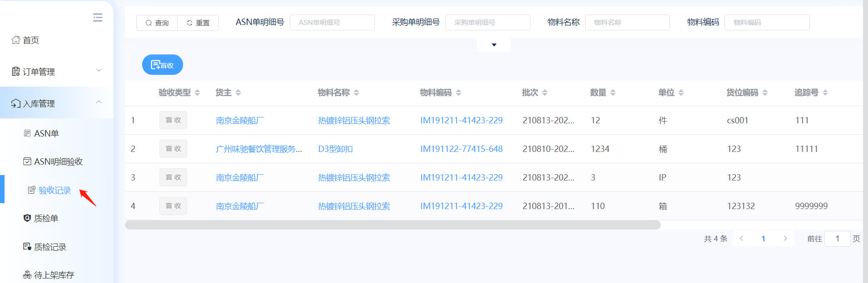Open the ASN明细验收 menu item
Viewport: 868px width, 283px height.
pos(58,161)
